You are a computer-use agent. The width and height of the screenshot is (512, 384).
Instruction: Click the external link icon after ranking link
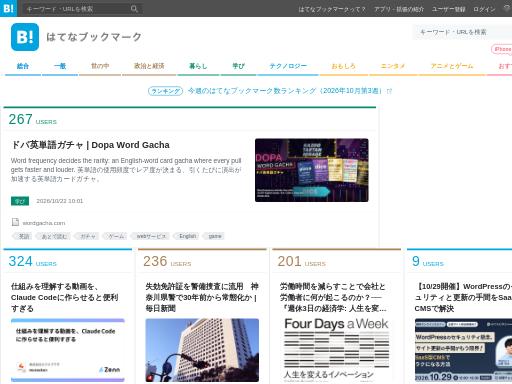pyautogui.click(x=389, y=91)
